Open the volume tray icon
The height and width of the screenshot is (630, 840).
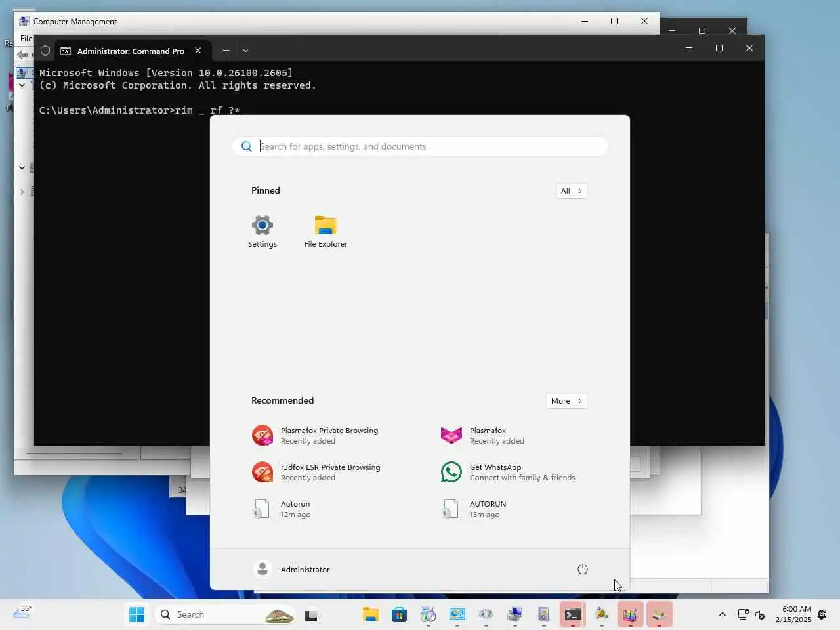click(x=760, y=615)
